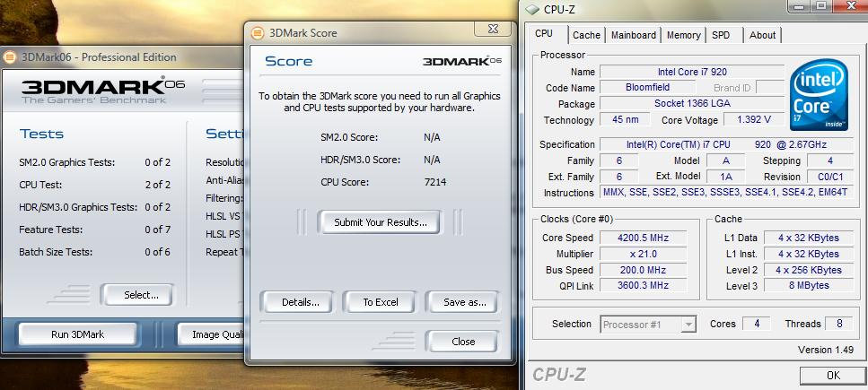868x390 pixels.
Task: Close the 3DMark Score window with X
Action: coord(493,28)
